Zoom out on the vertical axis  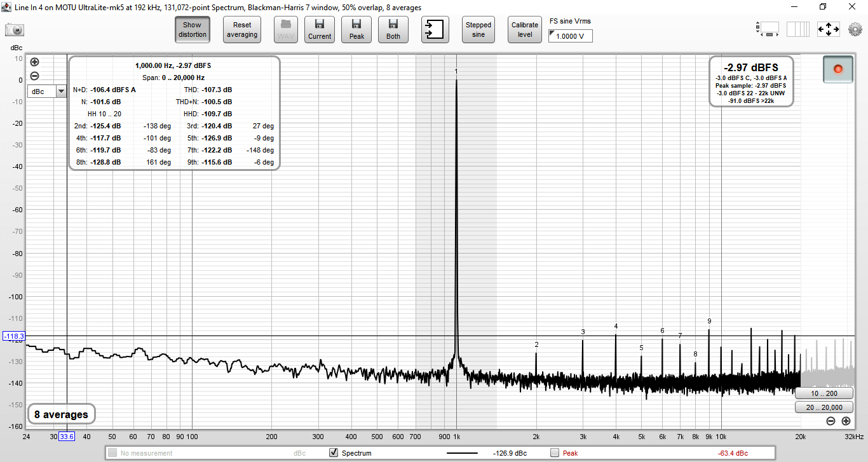tap(34, 76)
